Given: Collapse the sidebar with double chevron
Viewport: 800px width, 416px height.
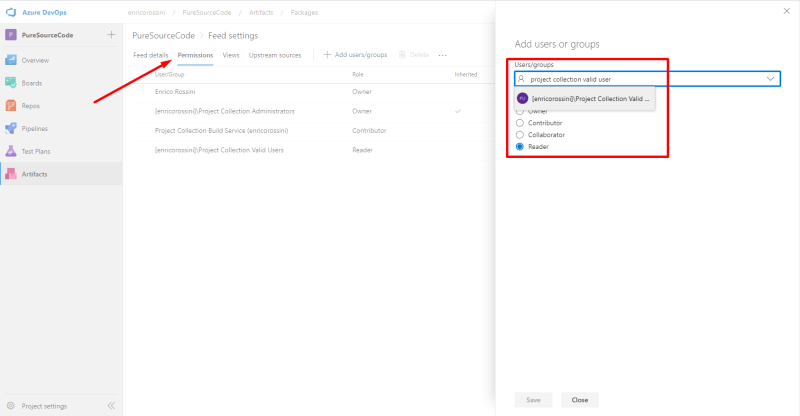Looking at the screenshot, I should (111, 406).
